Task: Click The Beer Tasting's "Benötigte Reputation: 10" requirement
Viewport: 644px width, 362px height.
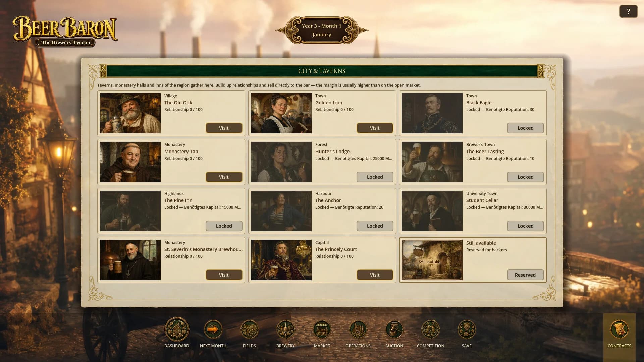Action: click(x=510, y=159)
